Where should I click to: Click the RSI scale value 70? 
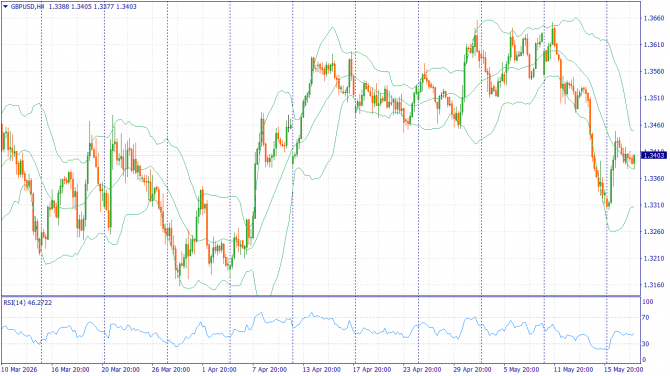[646, 317]
